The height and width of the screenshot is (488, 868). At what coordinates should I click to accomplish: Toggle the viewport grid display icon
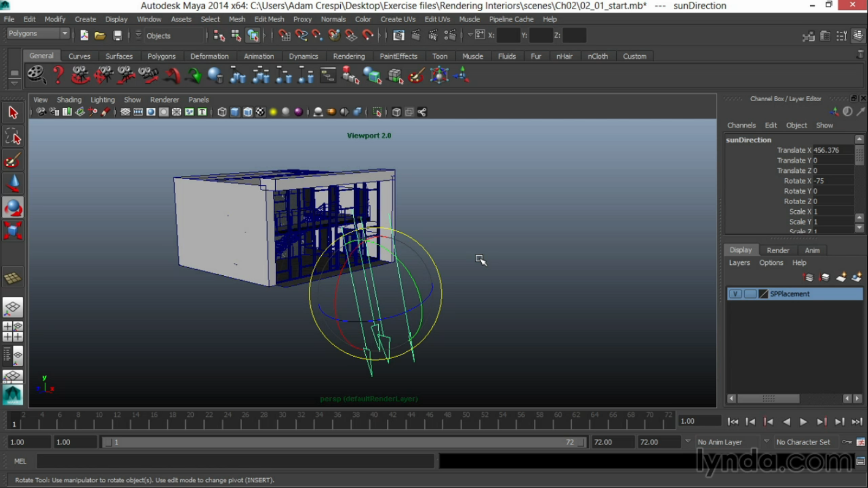click(x=125, y=112)
